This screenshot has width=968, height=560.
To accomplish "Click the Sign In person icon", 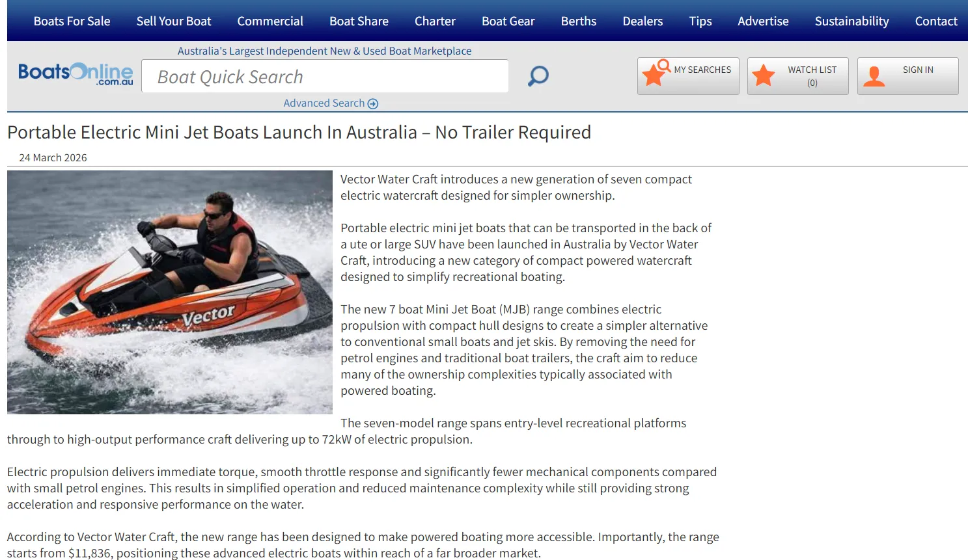I will pyautogui.click(x=874, y=75).
